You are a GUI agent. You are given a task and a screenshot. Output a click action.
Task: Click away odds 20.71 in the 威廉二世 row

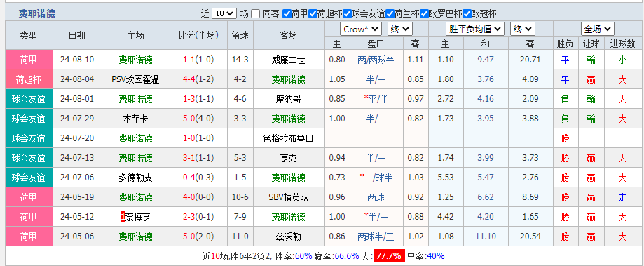coord(530,60)
